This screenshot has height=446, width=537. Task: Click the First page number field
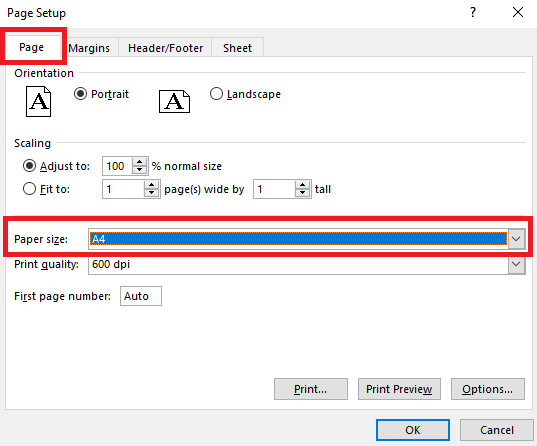click(x=141, y=296)
